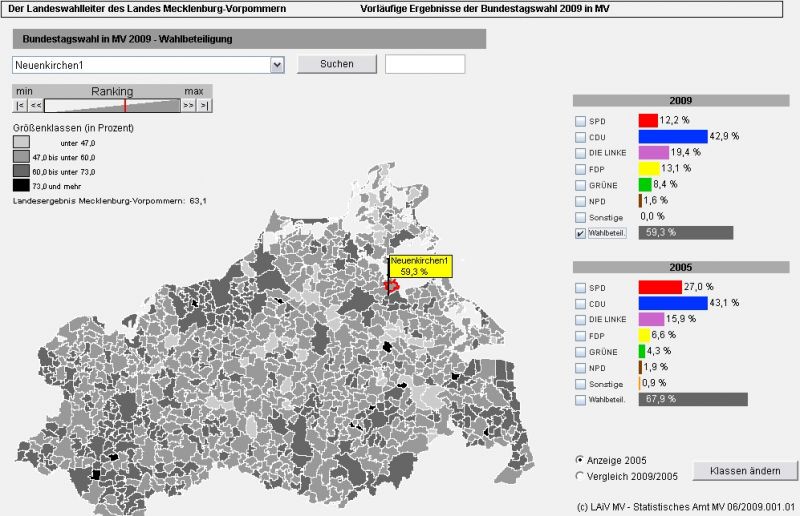Viewport: 800px width, 516px height.
Task: Click the blue 2005 CDU bar
Action: click(x=673, y=303)
